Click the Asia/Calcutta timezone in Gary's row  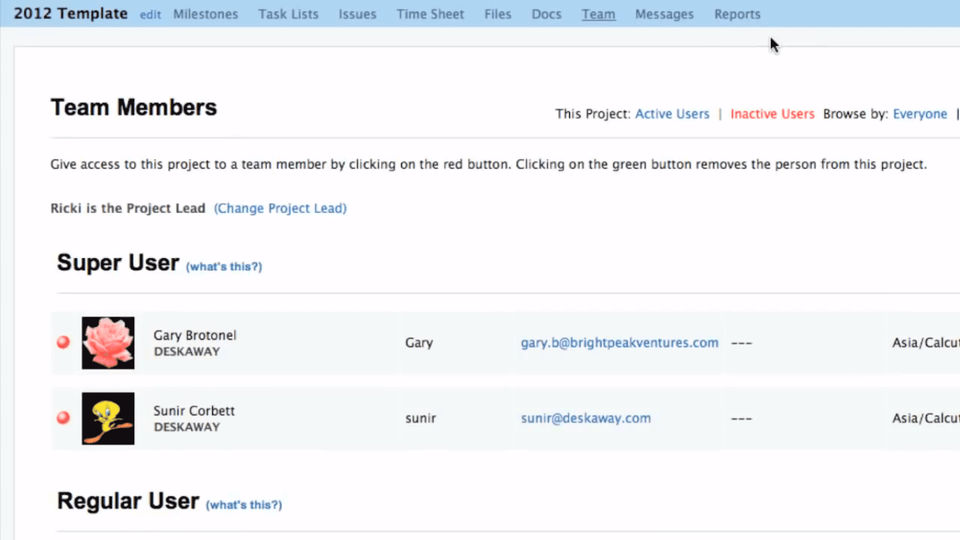(926, 343)
